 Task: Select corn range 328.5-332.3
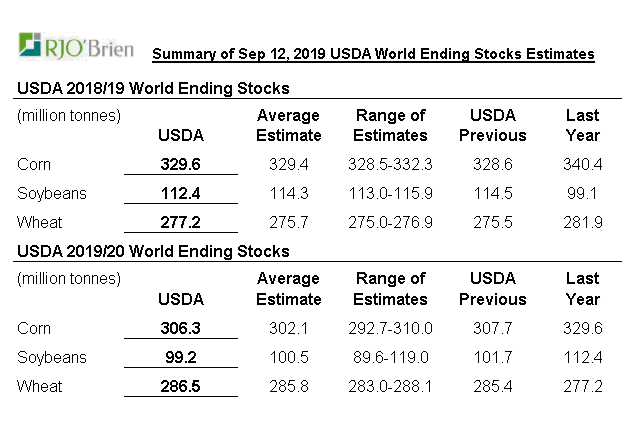pyautogui.click(x=391, y=163)
